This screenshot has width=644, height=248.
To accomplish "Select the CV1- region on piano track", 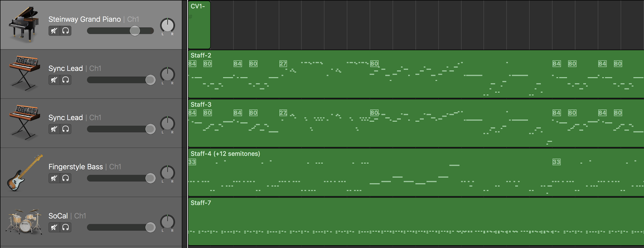I will pos(199,25).
